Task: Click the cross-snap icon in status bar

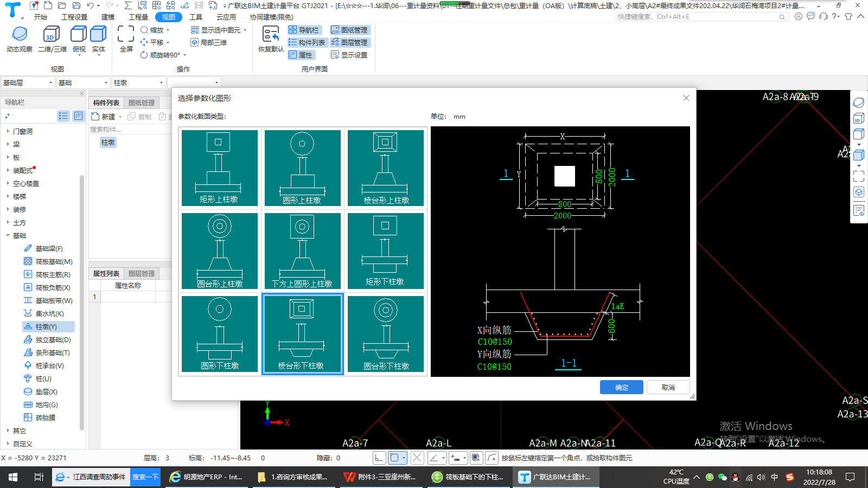Action: [417, 458]
